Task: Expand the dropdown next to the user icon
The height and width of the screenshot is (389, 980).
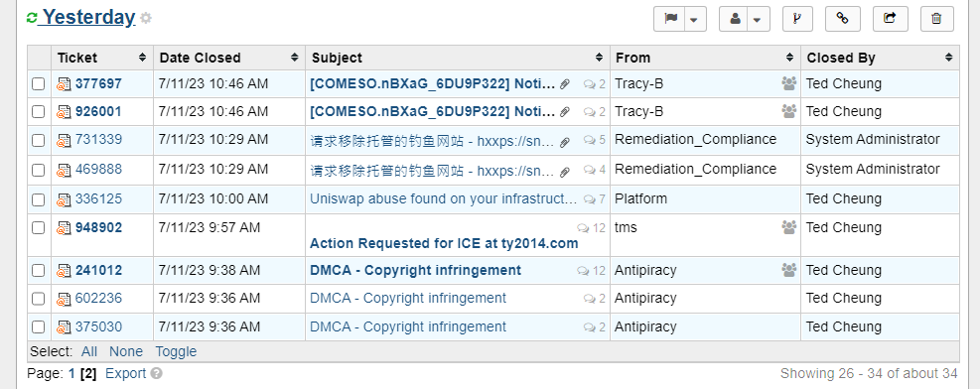Action: click(760, 19)
